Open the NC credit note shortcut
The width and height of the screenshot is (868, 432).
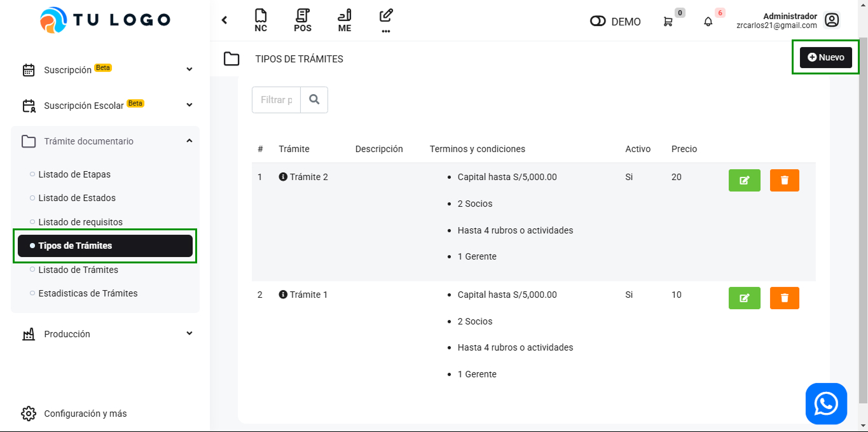point(261,20)
